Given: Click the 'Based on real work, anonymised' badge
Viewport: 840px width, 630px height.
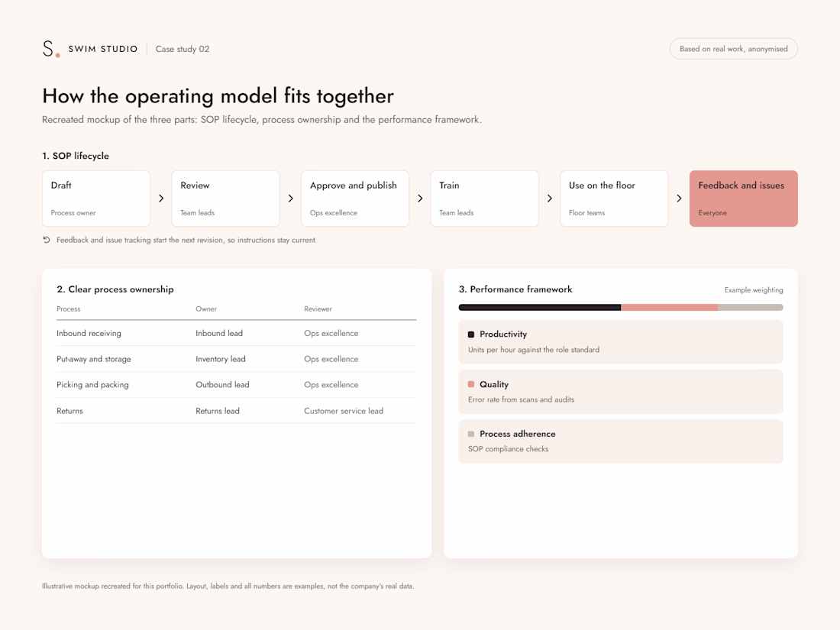Looking at the screenshot, I should click(733, 49).
